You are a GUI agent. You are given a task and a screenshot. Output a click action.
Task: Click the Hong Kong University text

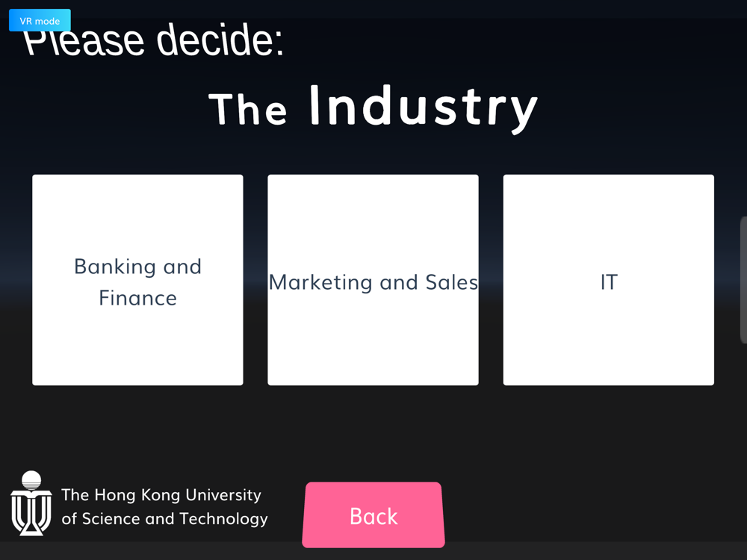click(x=161, y=495)
